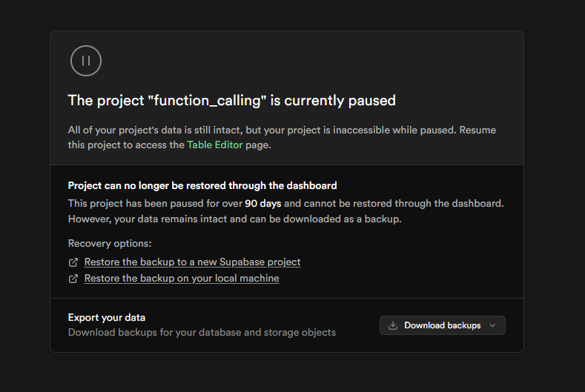Click the bold "90 days" text
The height and width of the screenshot is (392, 585).
click(x=262, y=203)
